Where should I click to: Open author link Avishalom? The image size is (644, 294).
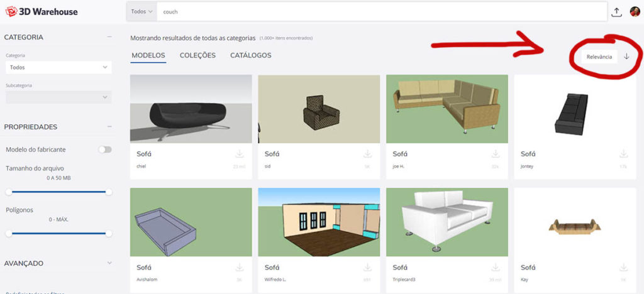tap(147, 280)
